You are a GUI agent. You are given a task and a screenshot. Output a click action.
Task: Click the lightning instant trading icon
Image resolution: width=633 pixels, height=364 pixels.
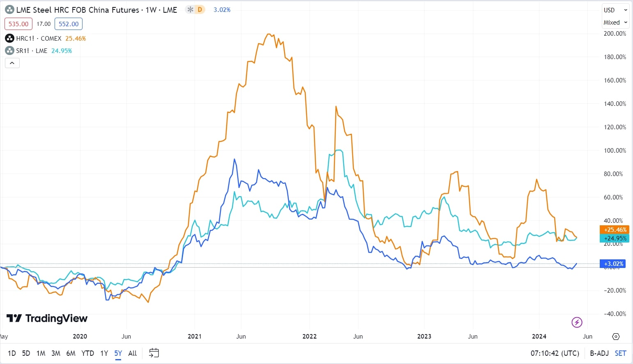pyautogui.click(x=577, y=323)
